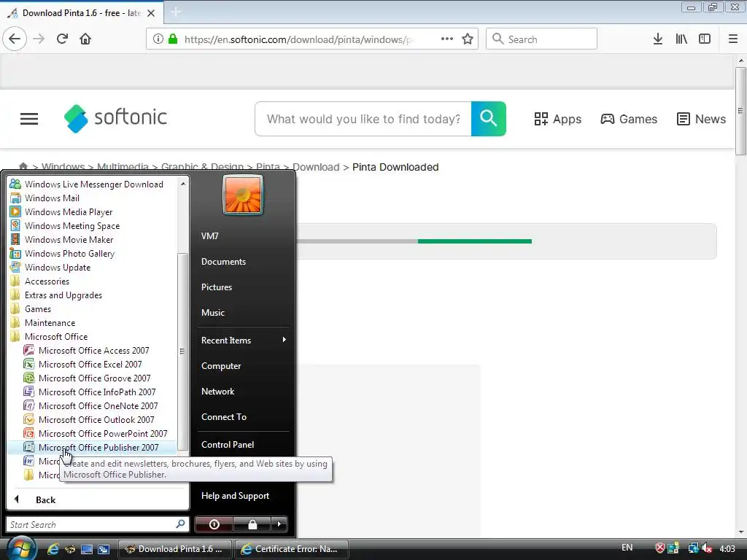
Task: Open Softonic News section
Action: [701, 119]
